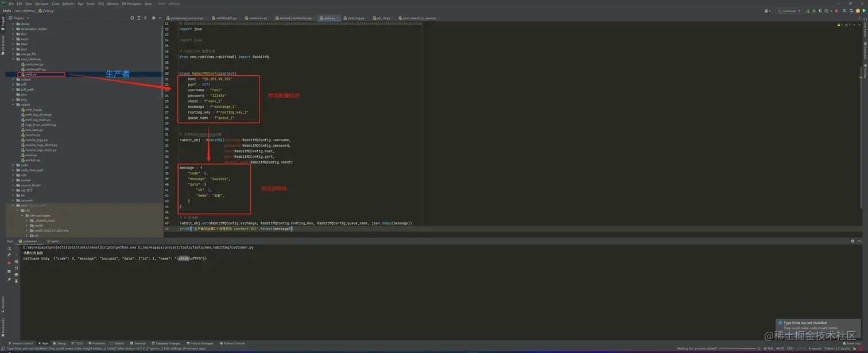Open the twisted_connection.py editor tab
The width and height of the screenshot is (868, 353).
click(x=296, y=18)
